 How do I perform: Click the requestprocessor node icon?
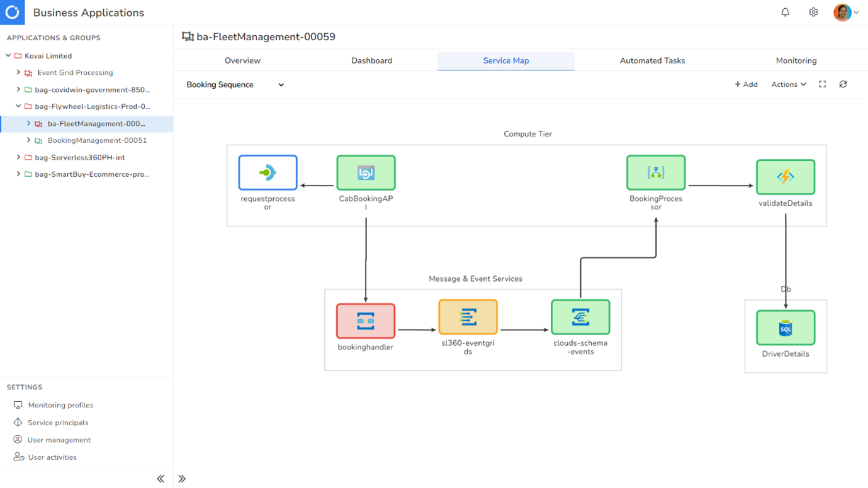pos(268,172)
